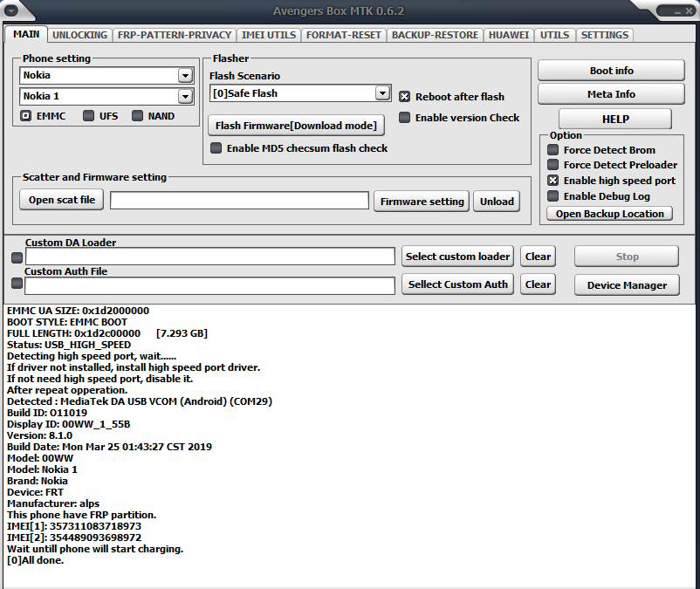Click the Unload button
700x589 pixels.
click(x=497, y=202)
